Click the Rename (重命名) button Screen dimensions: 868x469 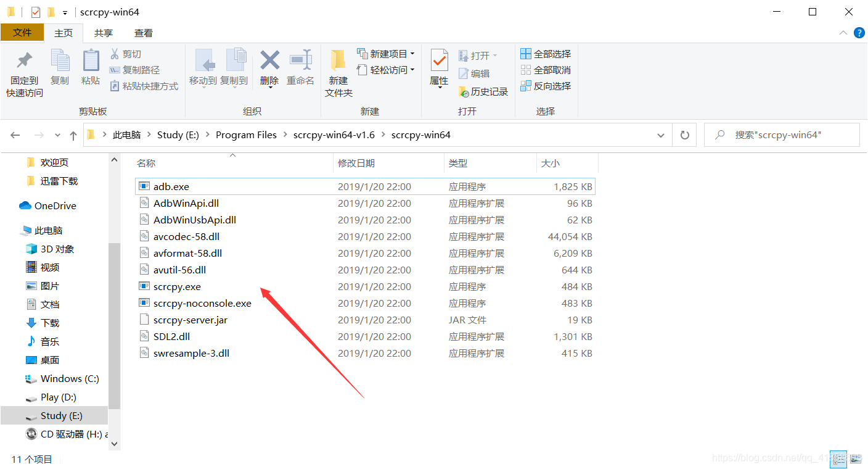point(300,68)
